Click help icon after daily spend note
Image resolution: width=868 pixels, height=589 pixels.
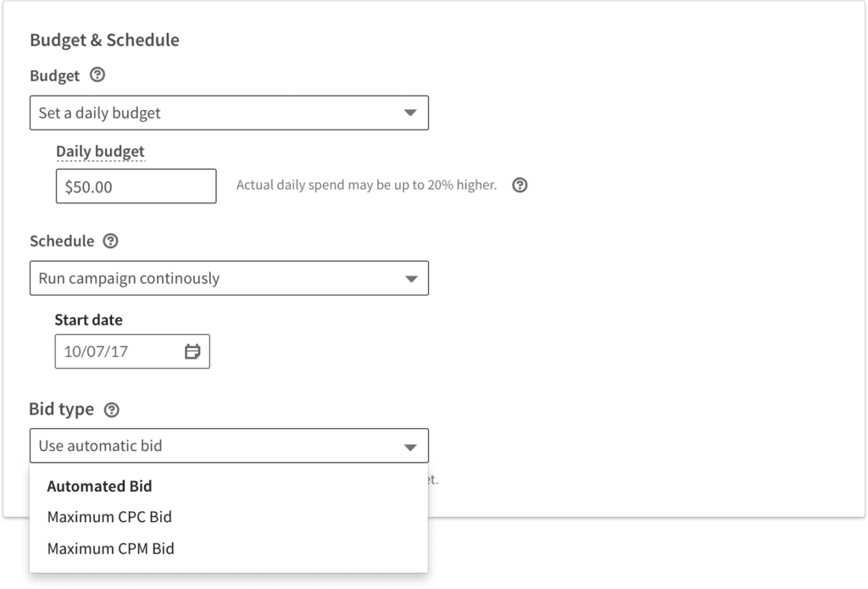pyautogui.click(x=520, y=185)
